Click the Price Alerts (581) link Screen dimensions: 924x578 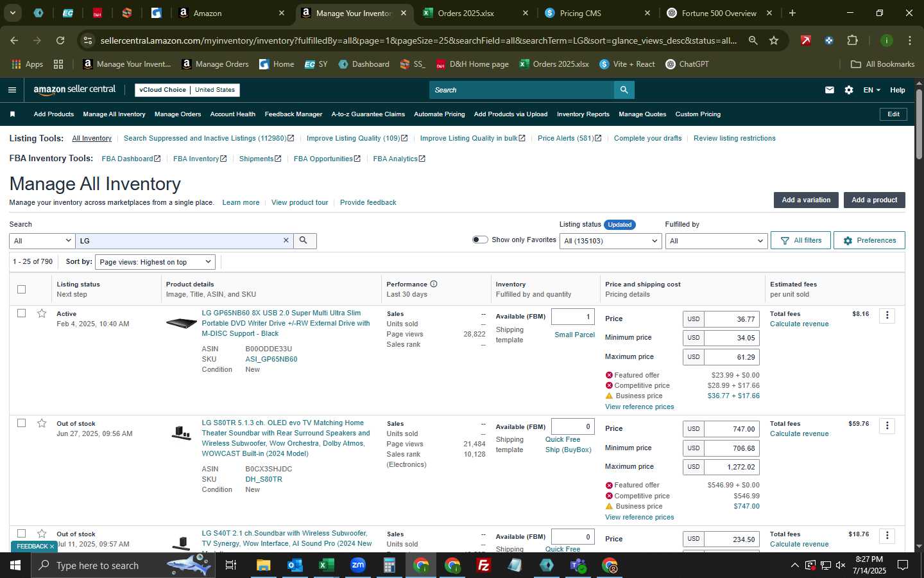click(569, 138)
